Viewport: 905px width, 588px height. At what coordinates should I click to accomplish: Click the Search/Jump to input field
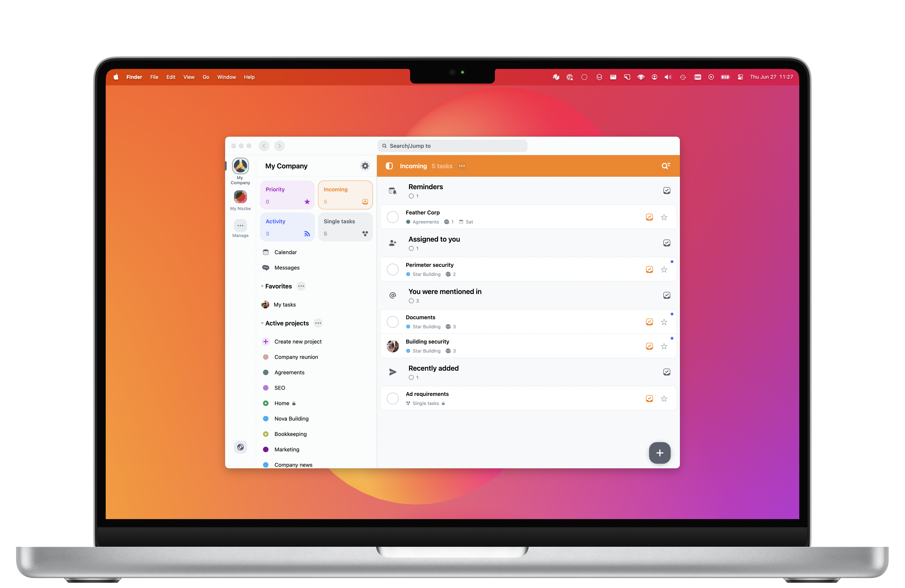pyautogui.click(x=452, y=146)
